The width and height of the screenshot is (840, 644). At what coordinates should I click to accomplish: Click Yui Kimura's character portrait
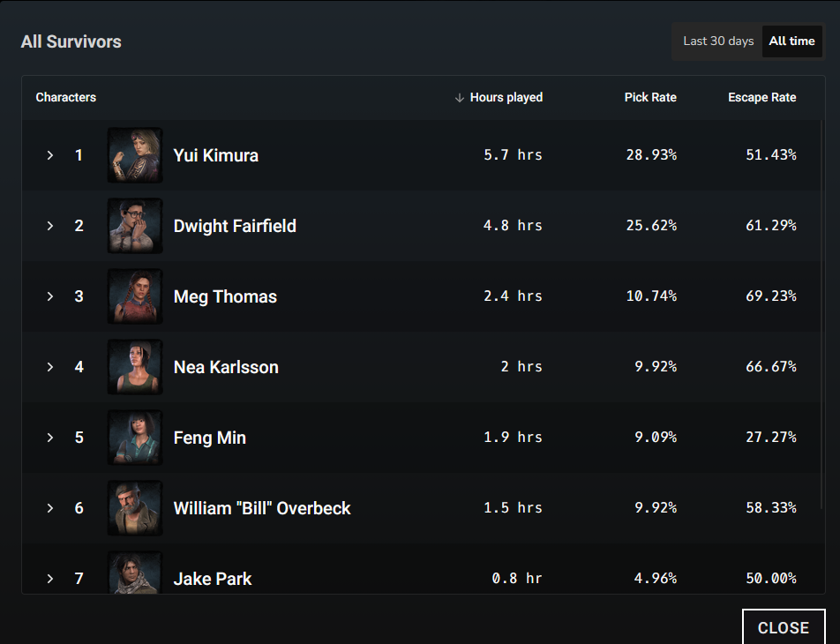click(x=135, y=155)
